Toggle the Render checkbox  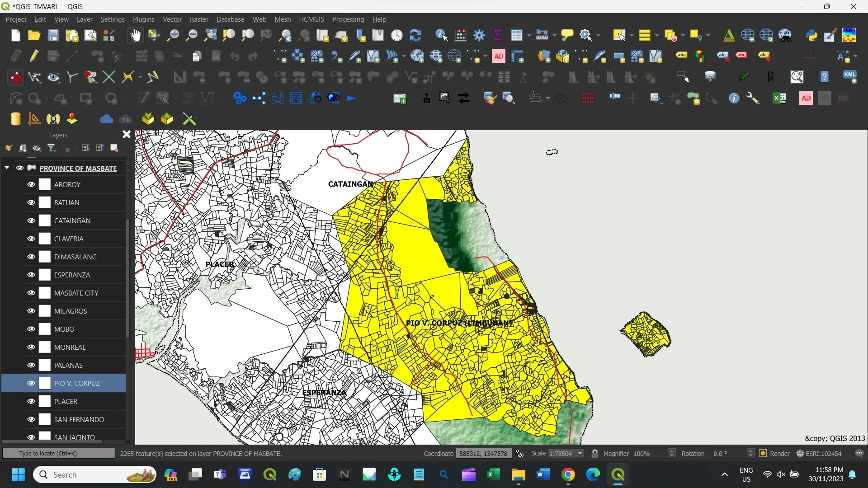pyautogui.click(x=763, y=453)
